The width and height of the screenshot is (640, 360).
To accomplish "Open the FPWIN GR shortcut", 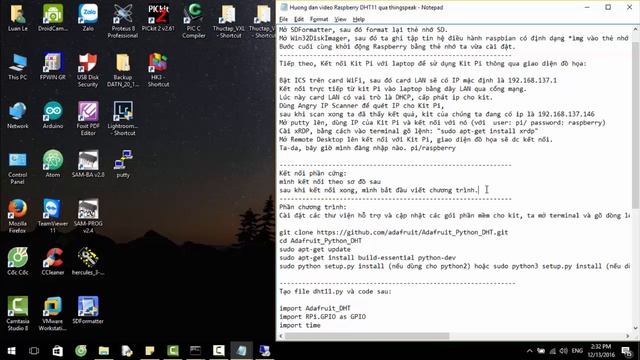I will click(x=53, y=67).
